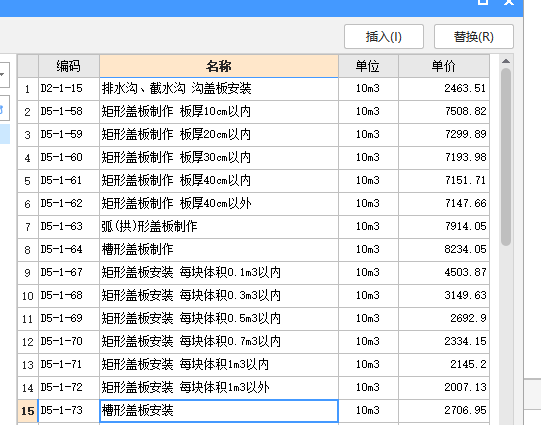Select 矩形盖板安装 每块体积0.3m3以内
This screenshot has height=425, width=541.
point(219,296)
